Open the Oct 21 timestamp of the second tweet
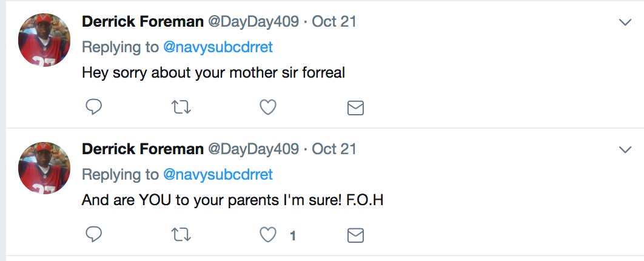Screen dimensions: 644x261 coord(334,149)
